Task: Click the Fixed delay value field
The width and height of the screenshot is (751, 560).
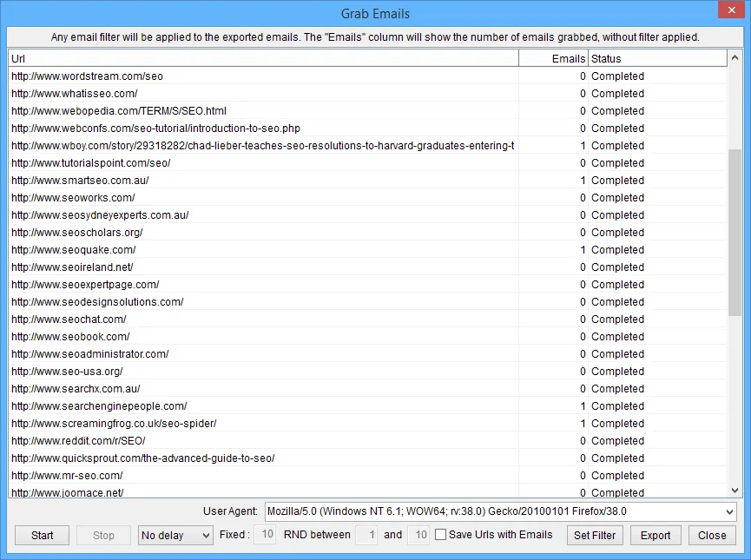Action: (x=265, y=535)
